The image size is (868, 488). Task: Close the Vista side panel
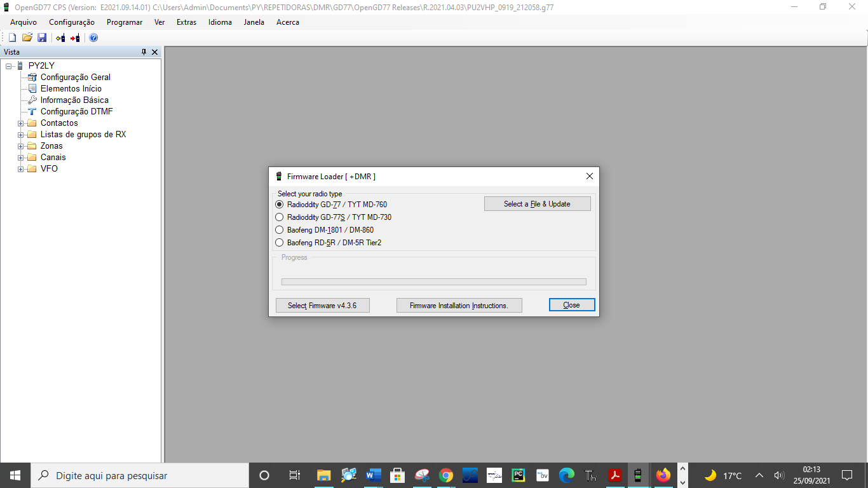click(x=154, y=52)
